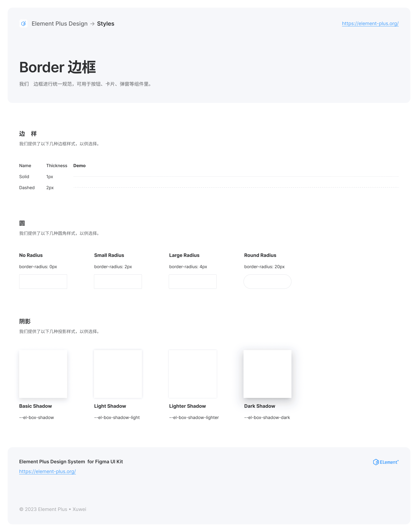The image size is (418, 532).
Task: Click the Small Radius demo box
Action: (118, 281)
